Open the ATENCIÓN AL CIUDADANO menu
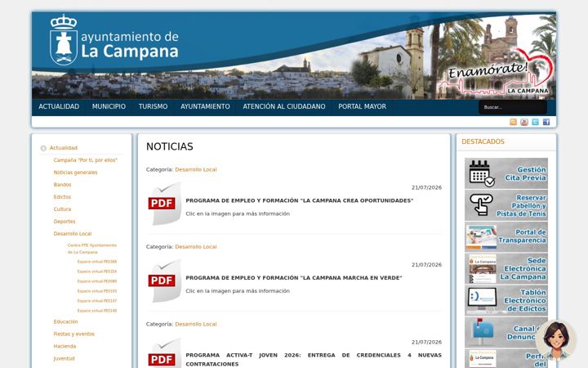This screenshot has width=588, height=368. (x=284, y=106)
